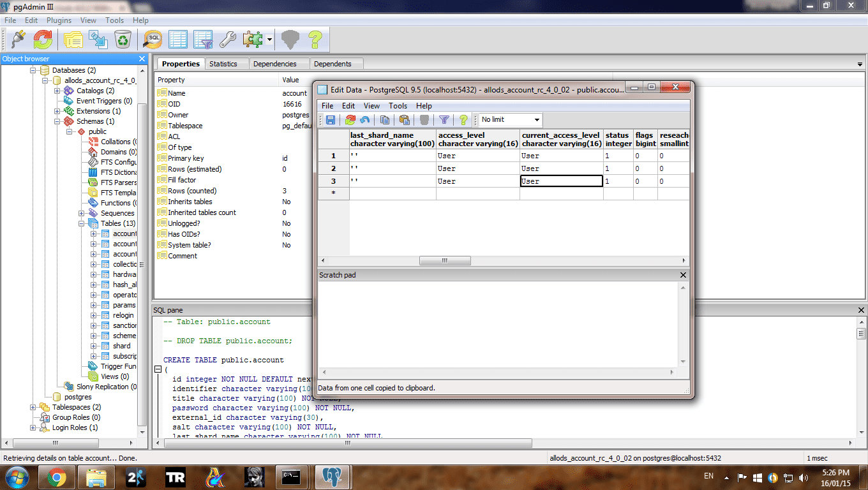Click the create object icon in main toolbar
868x490 pixels.
pos(98,40)
